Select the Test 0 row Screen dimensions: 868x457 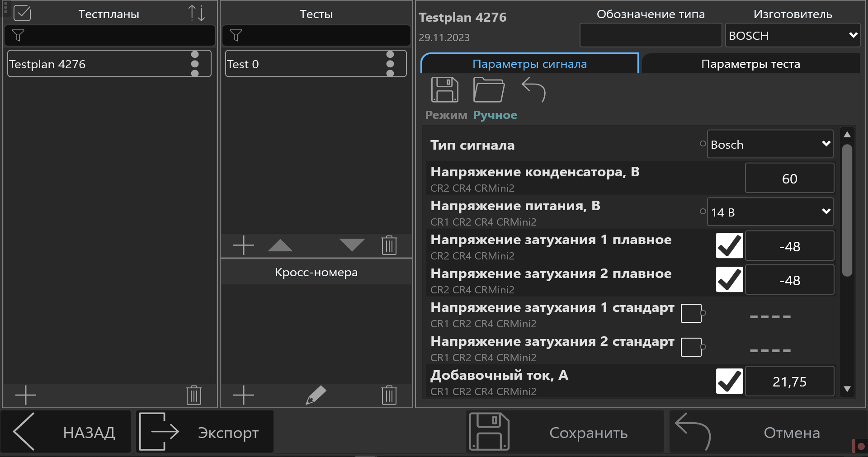coord(316,64)
